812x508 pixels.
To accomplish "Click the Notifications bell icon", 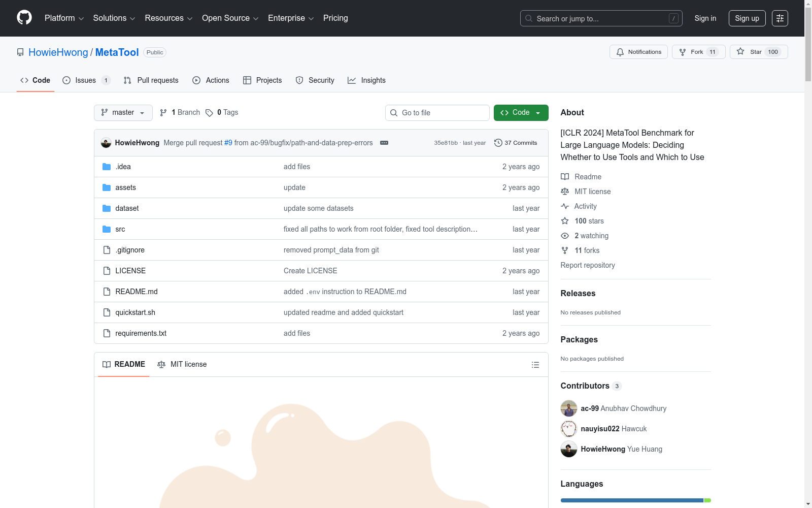I will (x=620, y=52).
